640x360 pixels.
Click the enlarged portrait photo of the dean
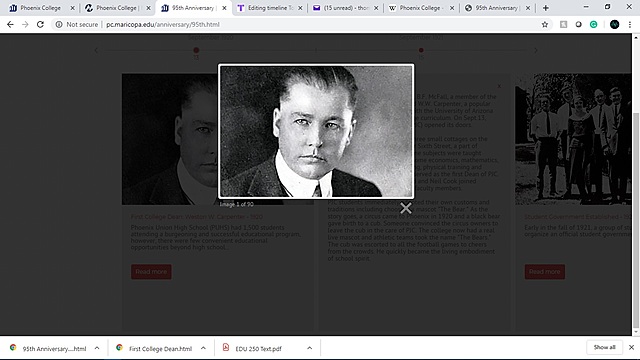click(316, 131)
